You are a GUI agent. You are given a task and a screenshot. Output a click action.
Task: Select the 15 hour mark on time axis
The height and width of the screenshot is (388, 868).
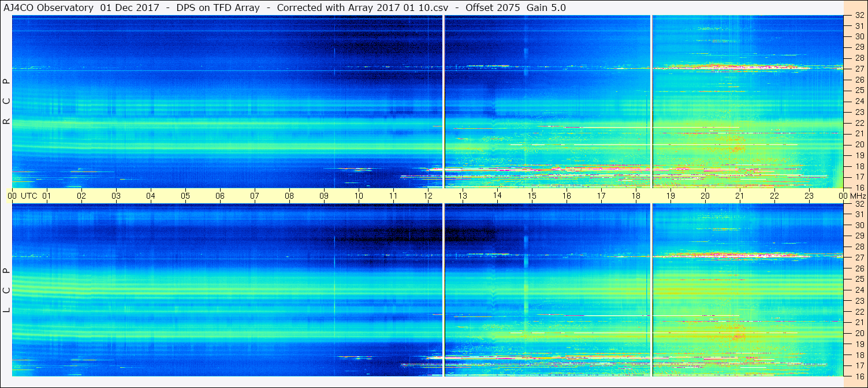tap(532, 196)
